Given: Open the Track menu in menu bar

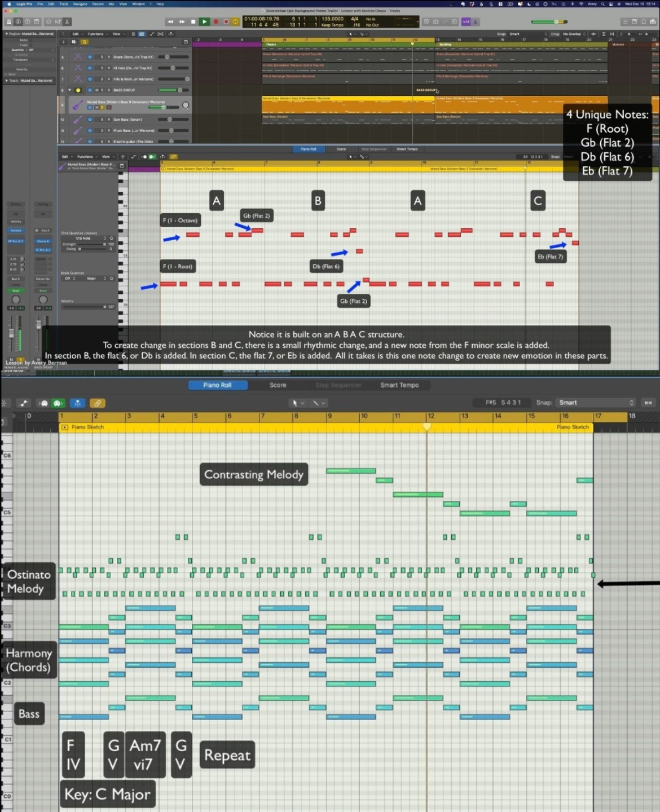Looking at the screenshot, I should [x=64, y=4].
